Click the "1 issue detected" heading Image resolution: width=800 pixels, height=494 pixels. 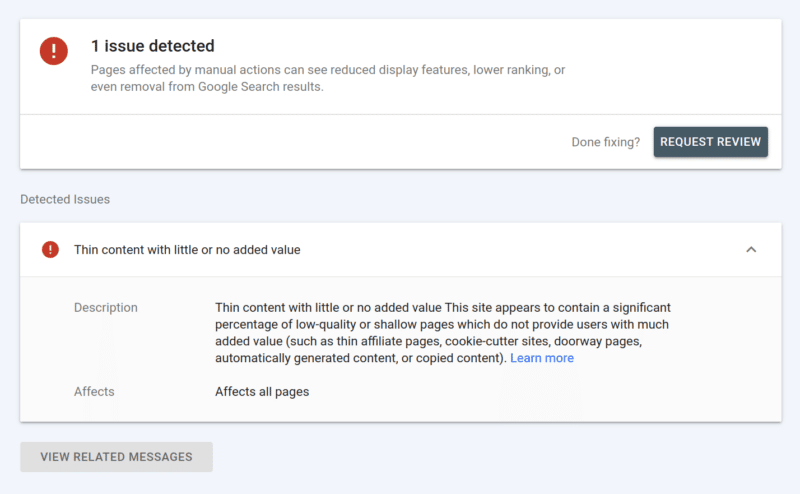click(152, 46)
